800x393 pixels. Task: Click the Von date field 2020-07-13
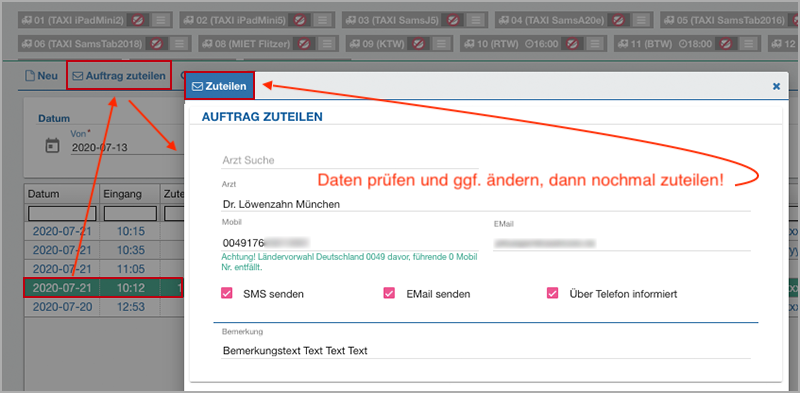(x=127, y=148)
